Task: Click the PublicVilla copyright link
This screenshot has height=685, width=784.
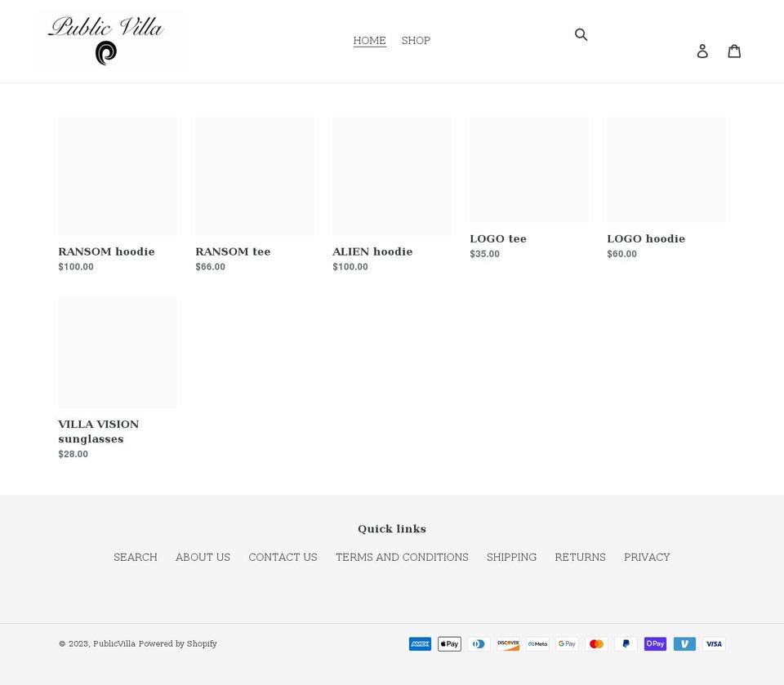Action: click(x=114, y=644)
